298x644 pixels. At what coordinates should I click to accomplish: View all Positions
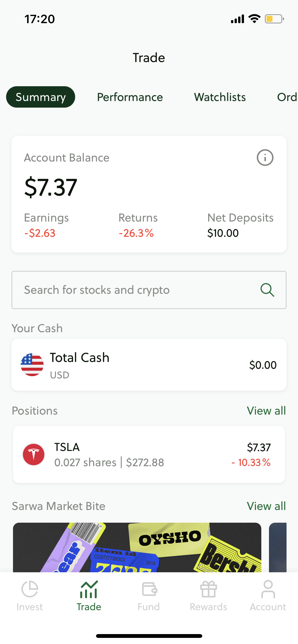pos(266,411)
